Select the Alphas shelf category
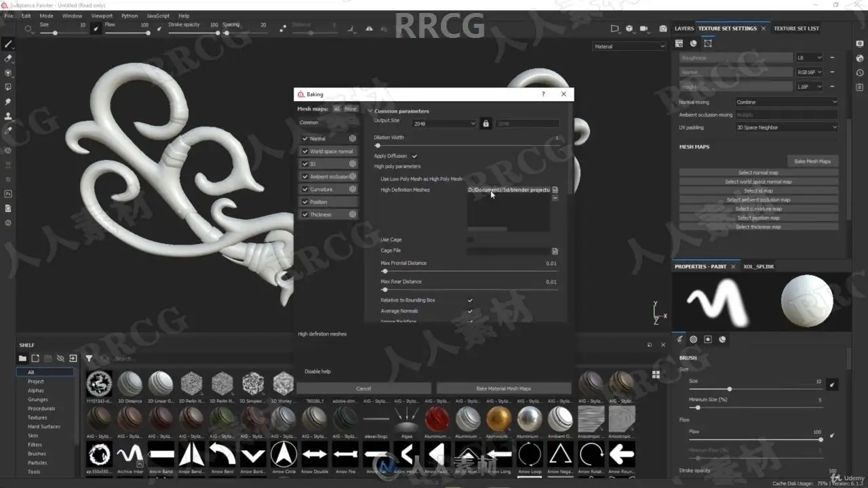The image size is (868, 488). (36, 390)
